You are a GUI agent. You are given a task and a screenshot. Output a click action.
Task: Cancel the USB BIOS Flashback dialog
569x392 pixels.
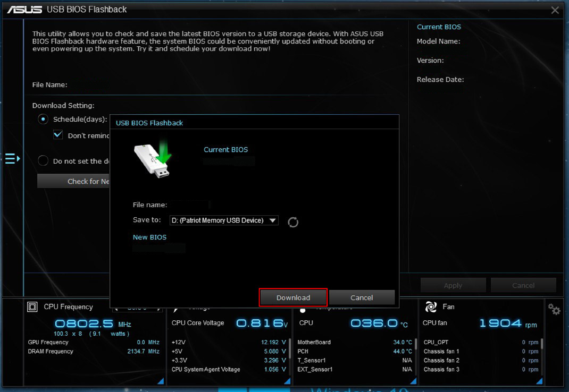coord(362,297)
